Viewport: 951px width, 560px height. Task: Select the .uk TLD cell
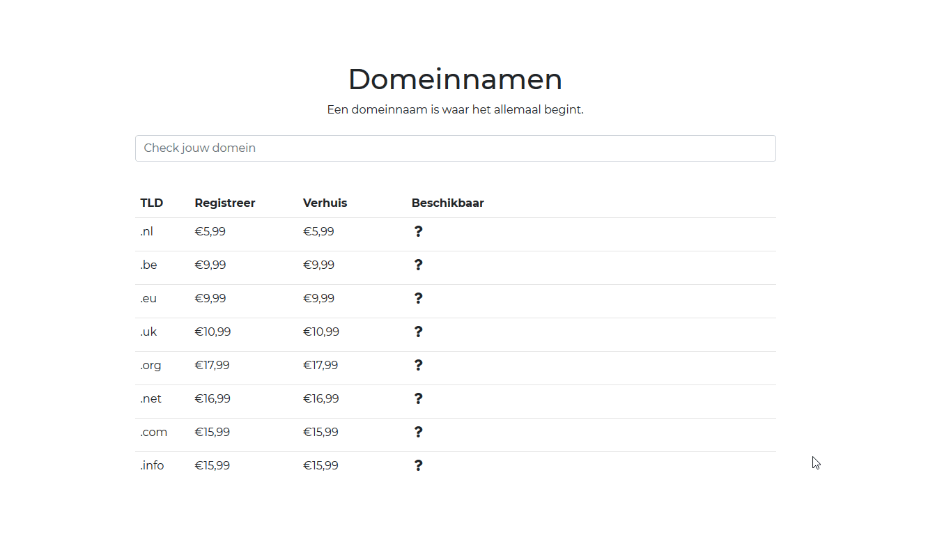pos(148,332)
